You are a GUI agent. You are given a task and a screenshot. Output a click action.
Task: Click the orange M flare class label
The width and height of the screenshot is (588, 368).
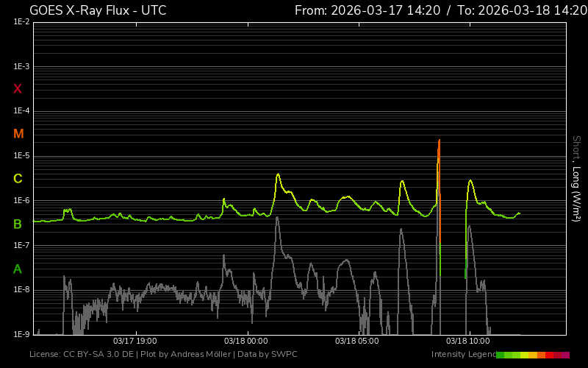(x=18, y=134)
